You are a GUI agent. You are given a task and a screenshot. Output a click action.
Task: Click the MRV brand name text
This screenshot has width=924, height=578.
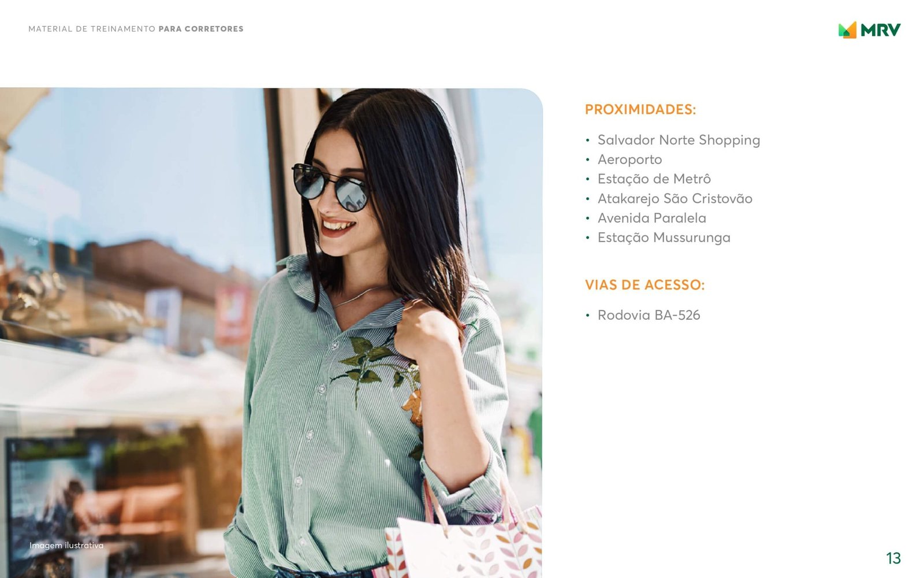coord(880,30)
